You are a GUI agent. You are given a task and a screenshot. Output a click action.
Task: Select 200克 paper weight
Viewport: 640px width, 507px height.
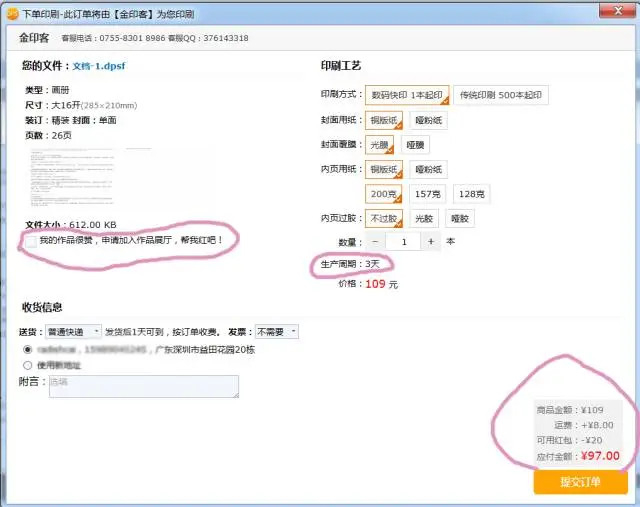click(x=383, y=194)
